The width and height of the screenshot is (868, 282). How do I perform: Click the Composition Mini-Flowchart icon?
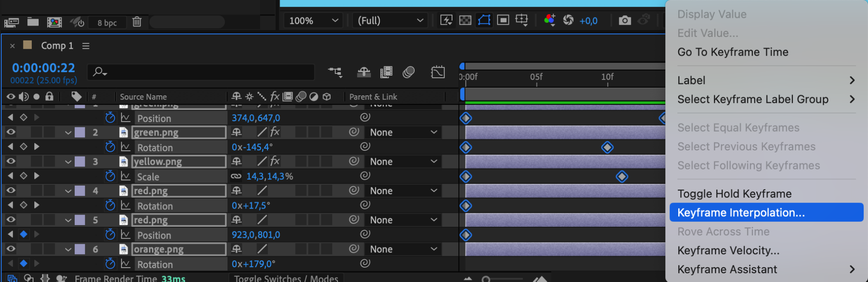(335, 72)
